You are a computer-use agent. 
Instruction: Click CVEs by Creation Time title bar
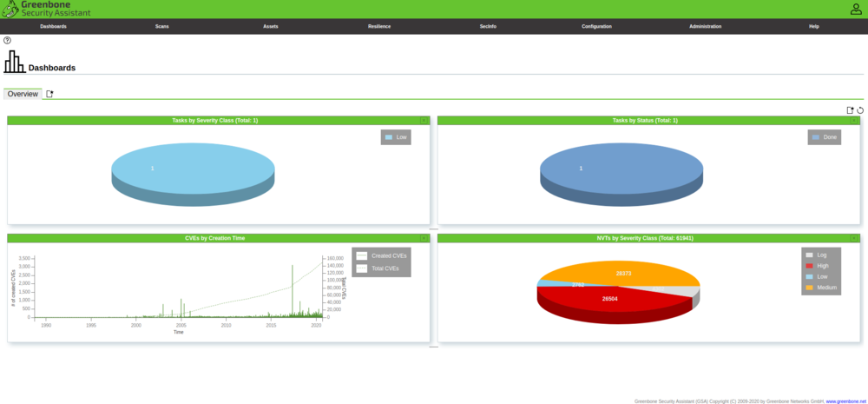214,238
